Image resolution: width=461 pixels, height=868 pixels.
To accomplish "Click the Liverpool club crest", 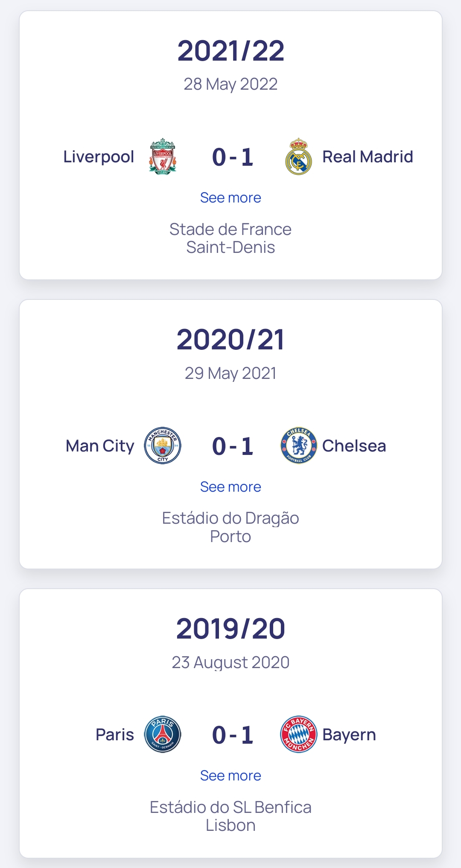I will point(163,156).
